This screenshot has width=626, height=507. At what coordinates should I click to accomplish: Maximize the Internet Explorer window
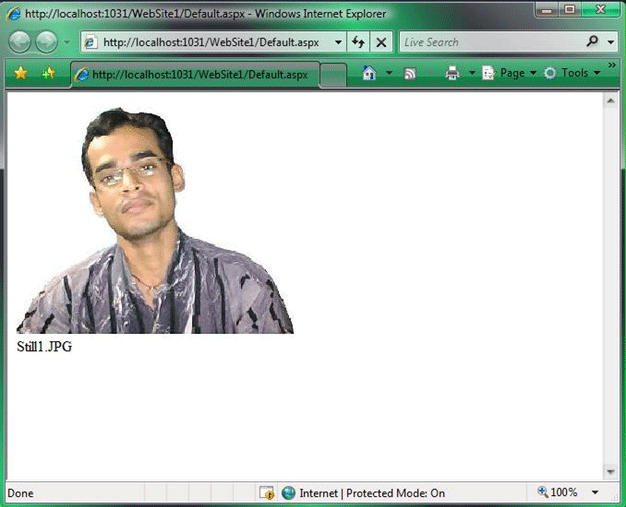(x=570, y=9)
